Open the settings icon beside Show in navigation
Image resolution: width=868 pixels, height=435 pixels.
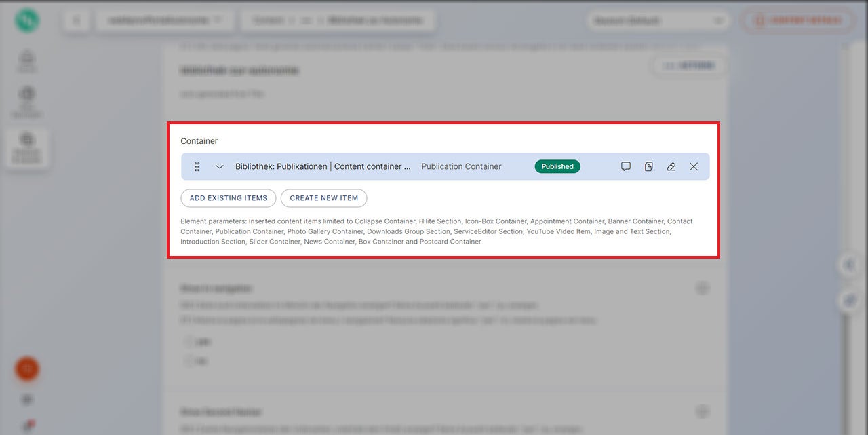tap(703, 288)
